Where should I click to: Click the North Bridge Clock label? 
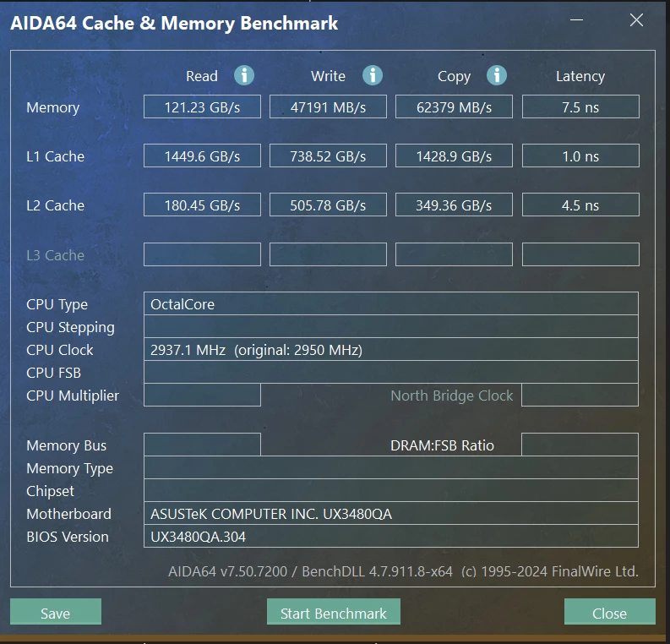[452, 396]
